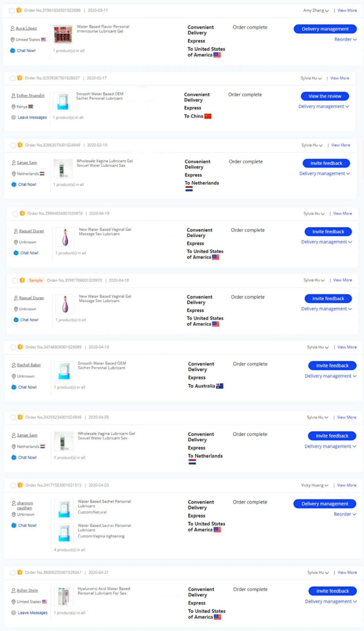Click the Leave Messages icon for Asher Stein

point(13,613)
